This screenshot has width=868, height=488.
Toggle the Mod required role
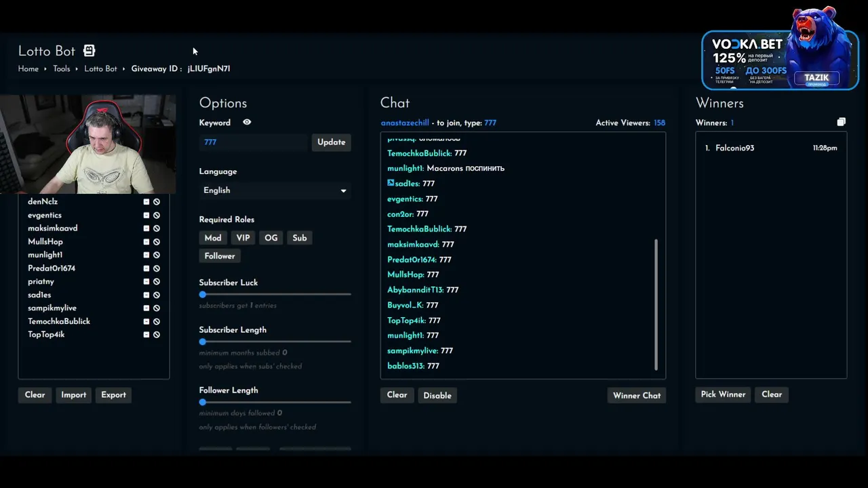213,238
